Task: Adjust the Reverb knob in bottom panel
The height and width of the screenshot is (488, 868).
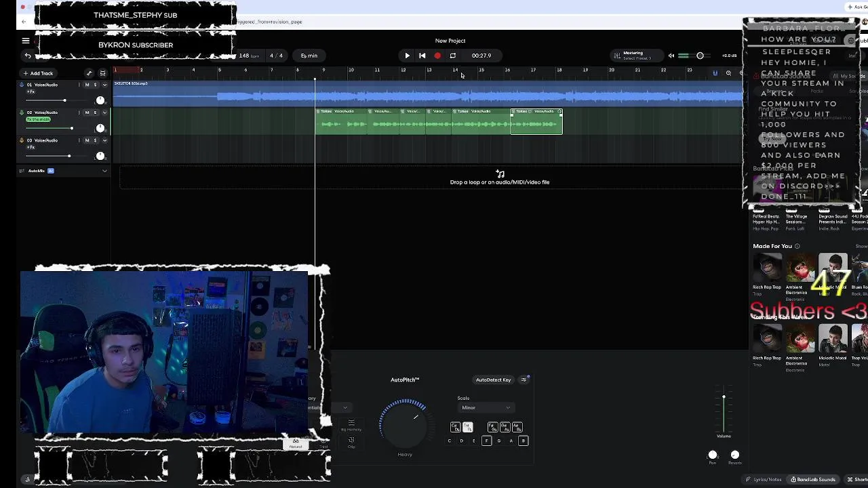Action: tap(735, 455)
